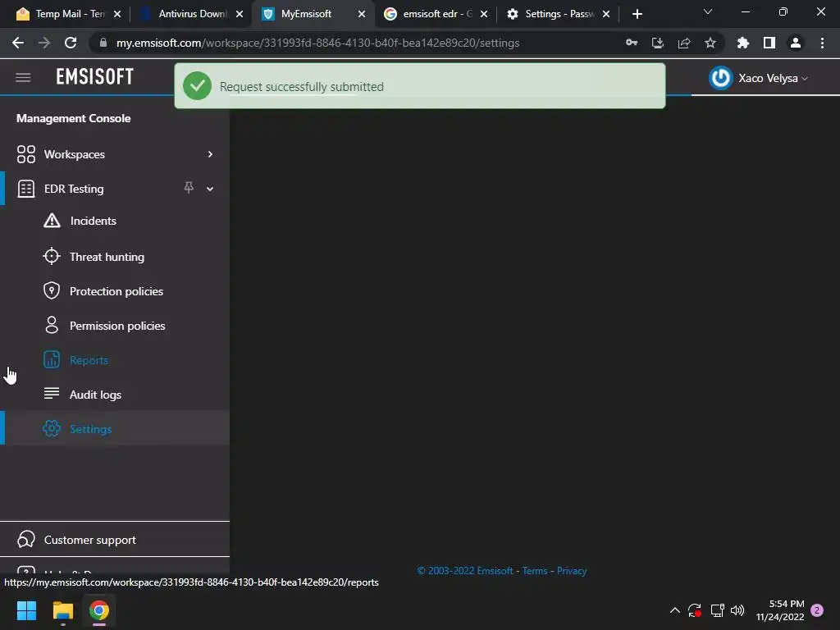This screenshot has width=840, height=630.
Task: Click the Protection policies shield icon
Action: point(52,291)
